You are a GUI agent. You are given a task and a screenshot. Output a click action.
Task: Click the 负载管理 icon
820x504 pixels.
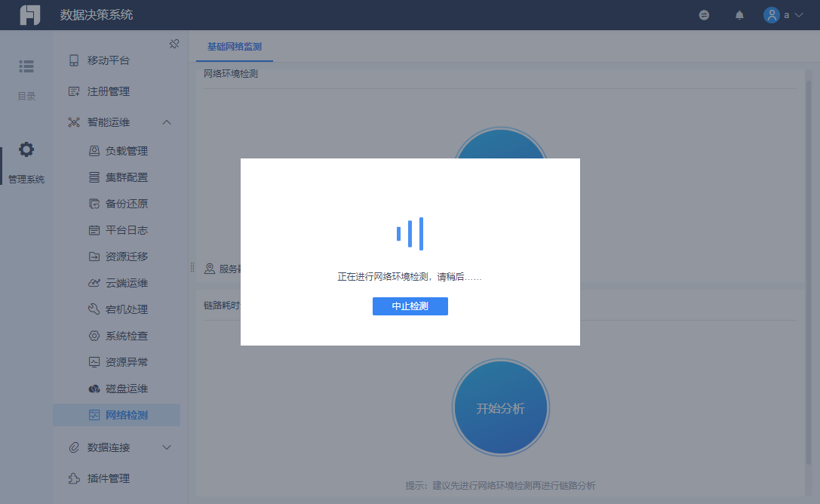coord(94,151)
